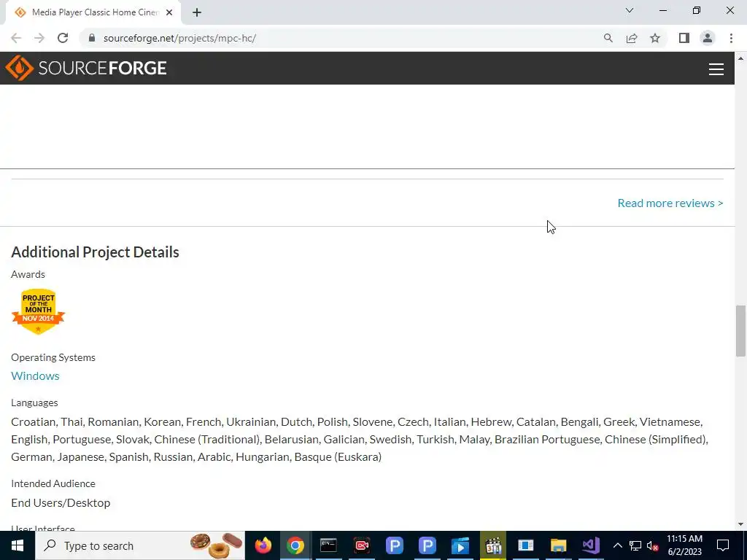Click the Intended Audience label

[x=53, y=484]
